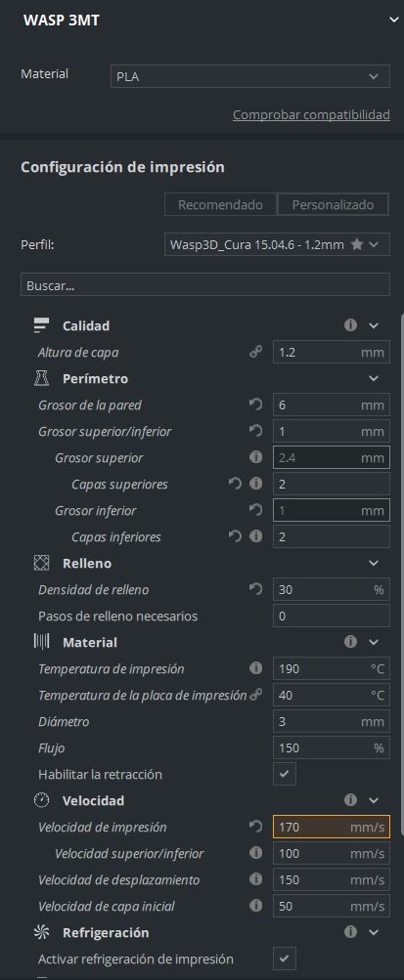
Task: Edit Grosor de la pared field
Action: point(332,405)
